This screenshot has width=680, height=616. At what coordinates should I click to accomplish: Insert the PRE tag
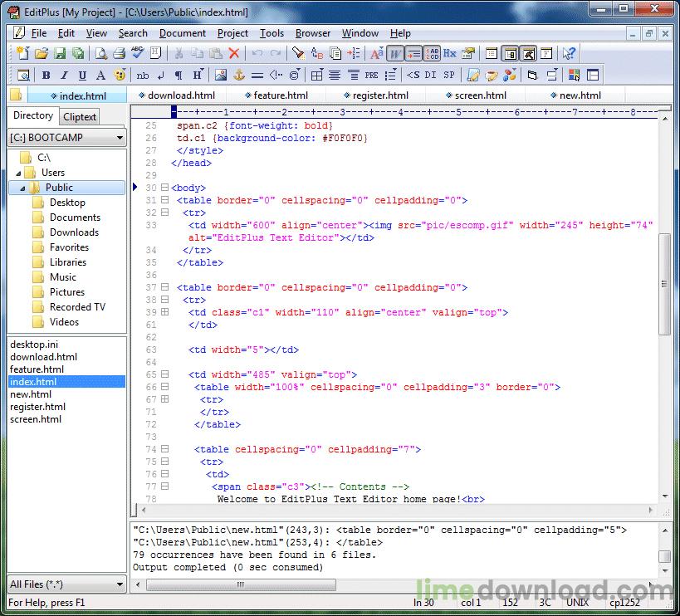click(371, 75)
